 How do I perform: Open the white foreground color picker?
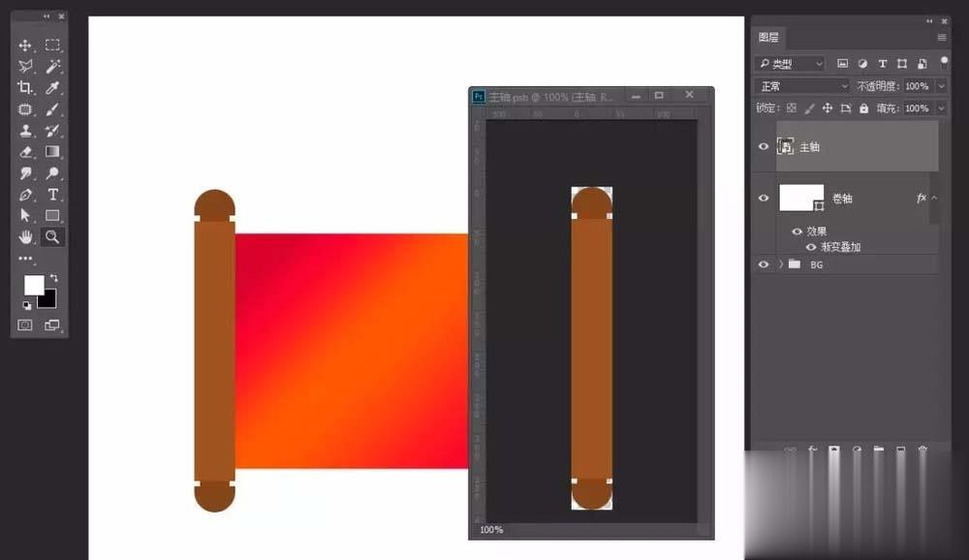33,284
